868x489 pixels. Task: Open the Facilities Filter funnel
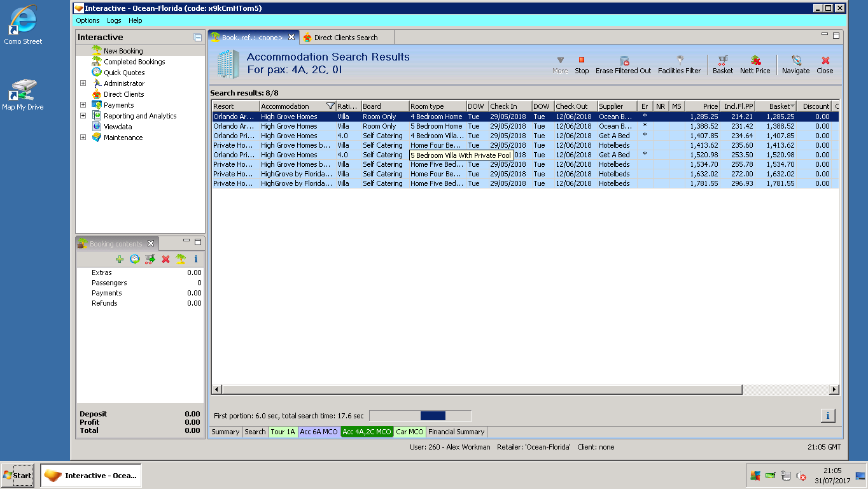point(680,60)
